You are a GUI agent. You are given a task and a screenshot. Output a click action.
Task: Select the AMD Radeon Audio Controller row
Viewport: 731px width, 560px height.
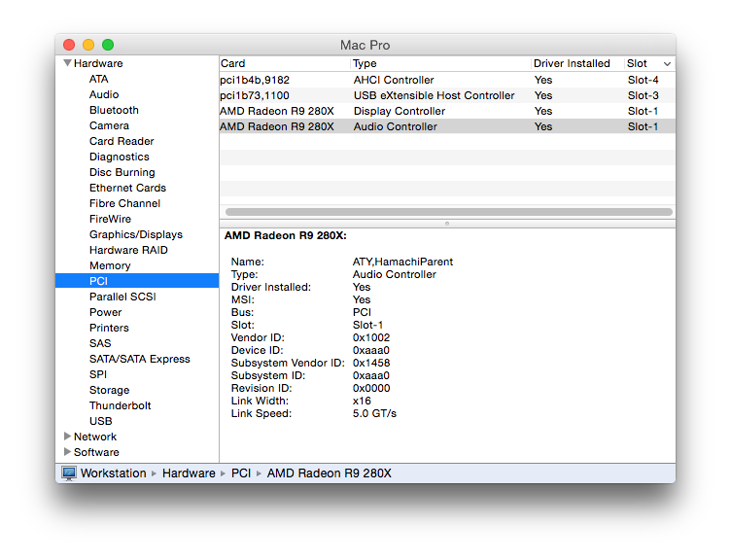click(x=447, y=126)
